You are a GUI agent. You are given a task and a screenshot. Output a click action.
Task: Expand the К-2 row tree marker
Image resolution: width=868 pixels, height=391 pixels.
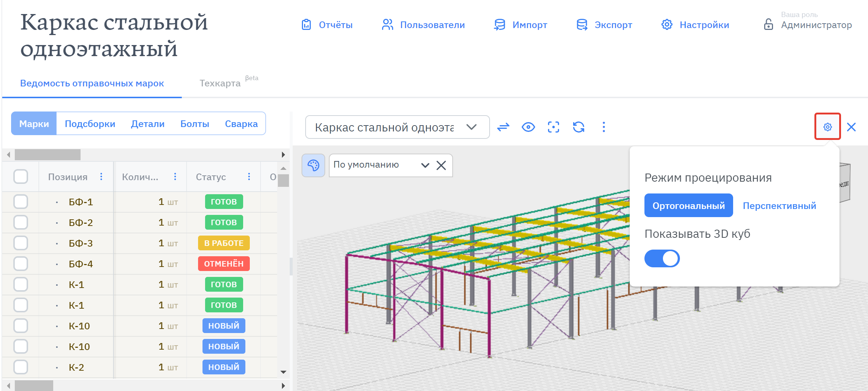point(57,368)
